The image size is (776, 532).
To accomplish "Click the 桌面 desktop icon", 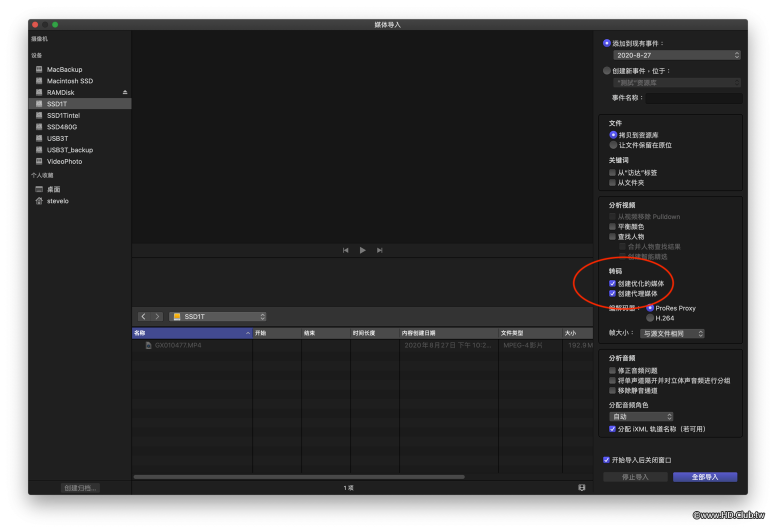I will pyautogui.click(x=39, y=189).
